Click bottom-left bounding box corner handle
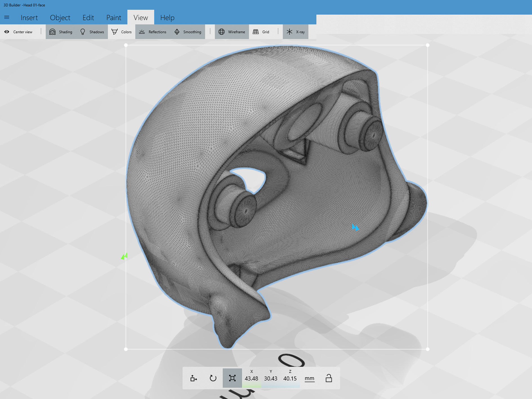The width and height of the screenshot is (532, 399). click(126, 349)
